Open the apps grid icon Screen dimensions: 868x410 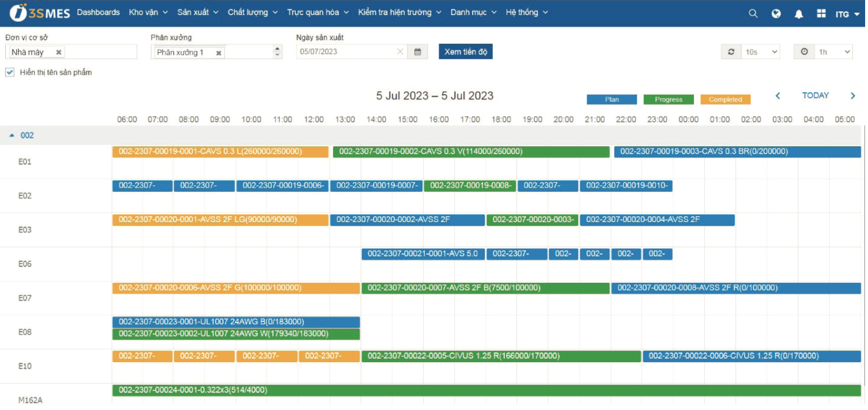coord(821,14)
